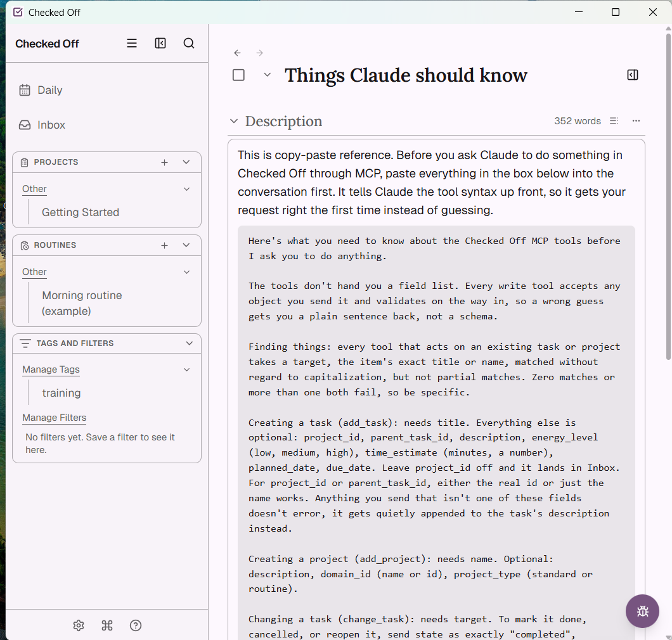The width and height of the screenshot is (672, 640).
Task: Toggle the right side panel icon
Action: [x=633, y=75]
